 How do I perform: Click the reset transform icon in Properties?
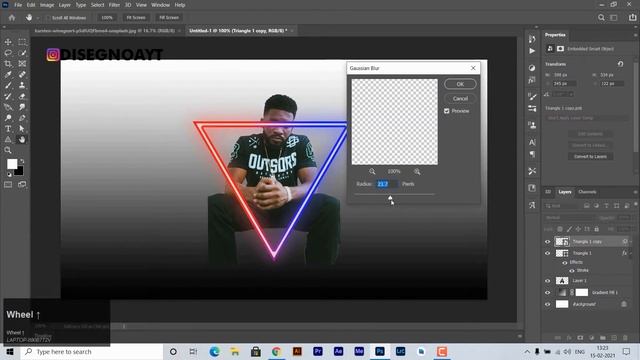[x=620, y=64]
